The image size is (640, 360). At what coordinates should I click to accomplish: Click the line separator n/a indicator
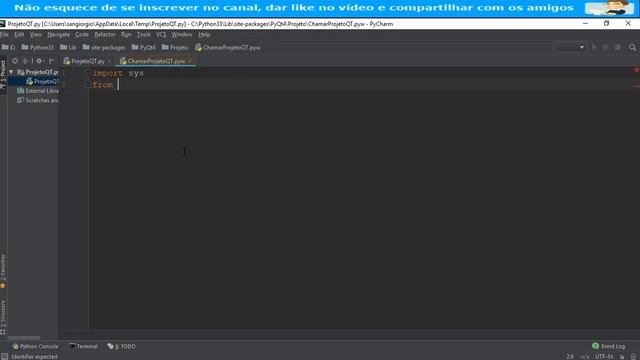click(x=585, y=357)
